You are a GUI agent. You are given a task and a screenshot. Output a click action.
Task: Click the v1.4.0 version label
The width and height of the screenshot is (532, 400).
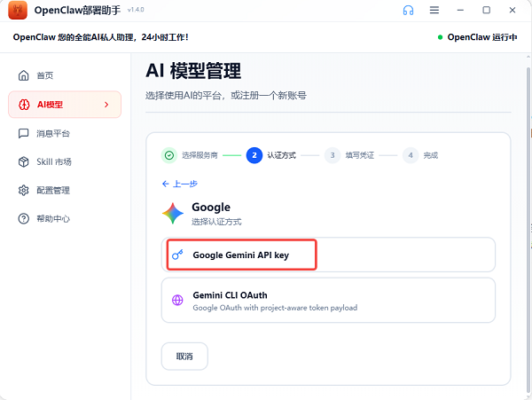(136, 10)
